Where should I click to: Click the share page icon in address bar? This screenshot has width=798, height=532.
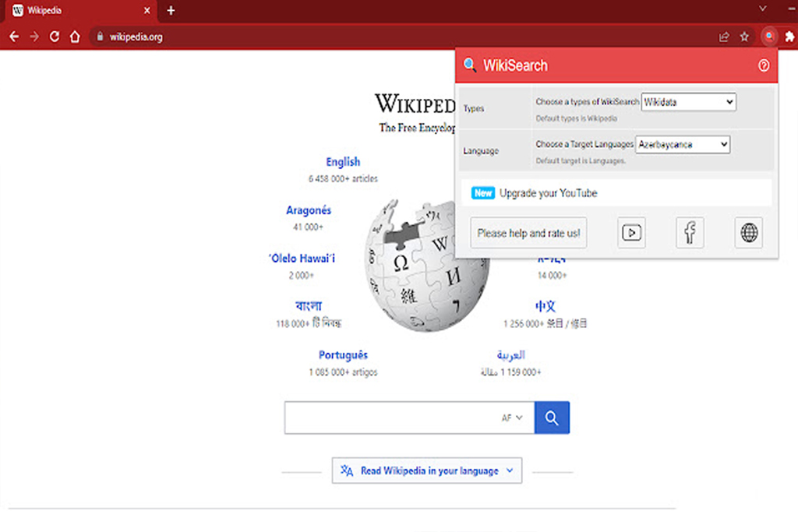724,37
